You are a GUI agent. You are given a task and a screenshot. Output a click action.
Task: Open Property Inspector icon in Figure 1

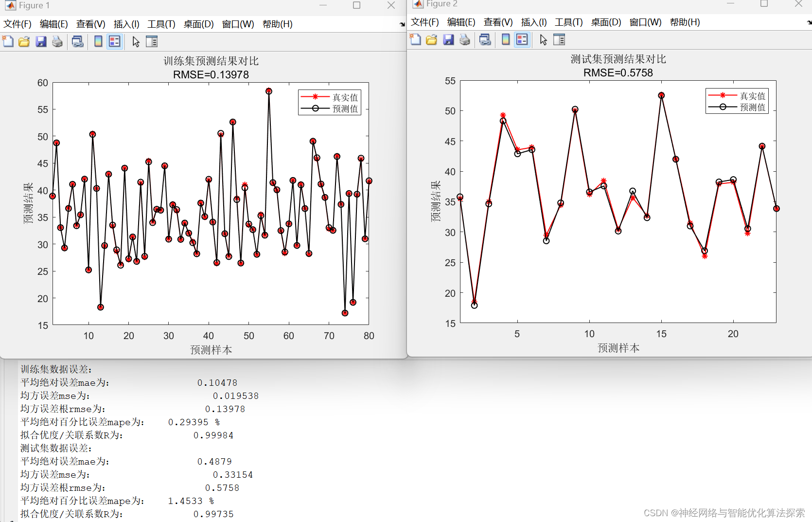(152, 41)
